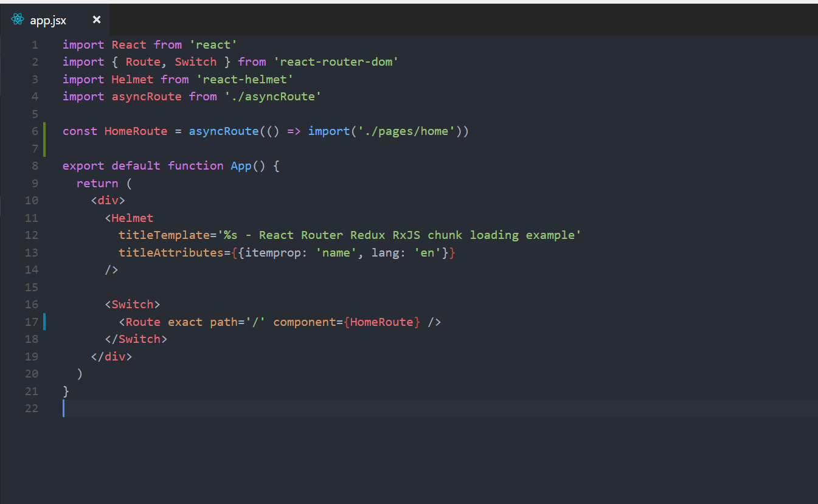
Task: Click the './pages/home' import path
Action: (406, 131)
